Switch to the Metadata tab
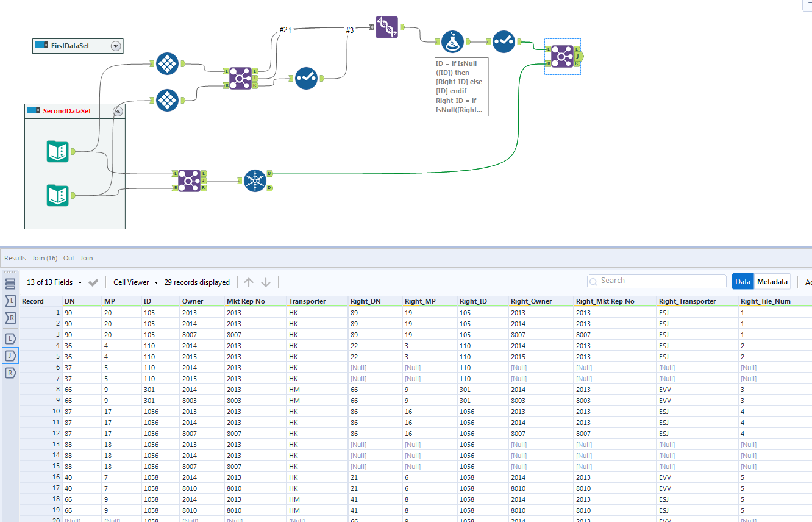 point(772,281)
